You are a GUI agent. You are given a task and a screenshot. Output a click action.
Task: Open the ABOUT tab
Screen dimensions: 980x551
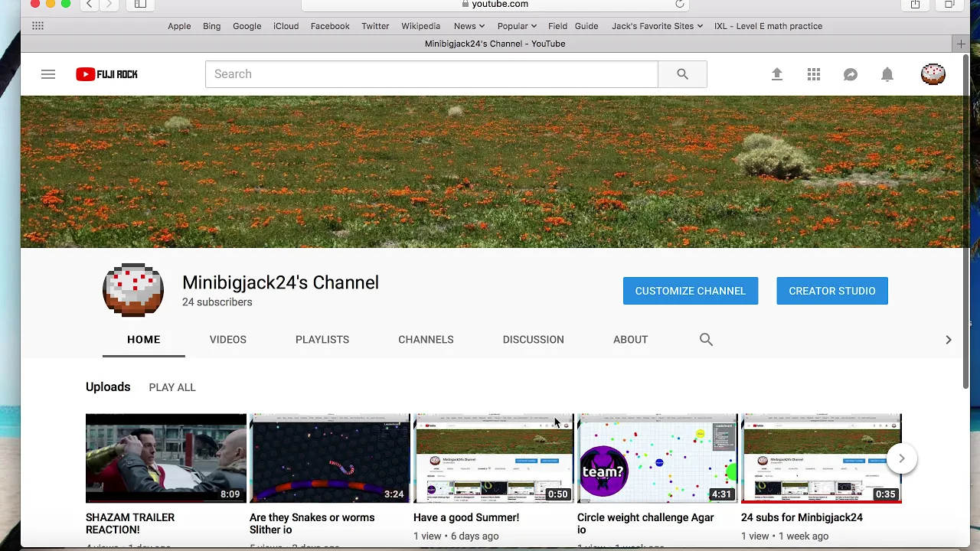tap(631, 340)
